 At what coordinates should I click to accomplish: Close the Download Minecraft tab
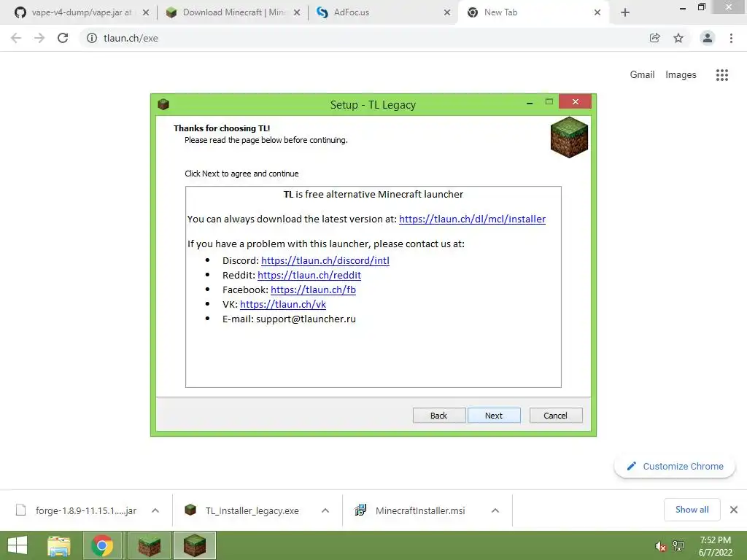[297, 12]
